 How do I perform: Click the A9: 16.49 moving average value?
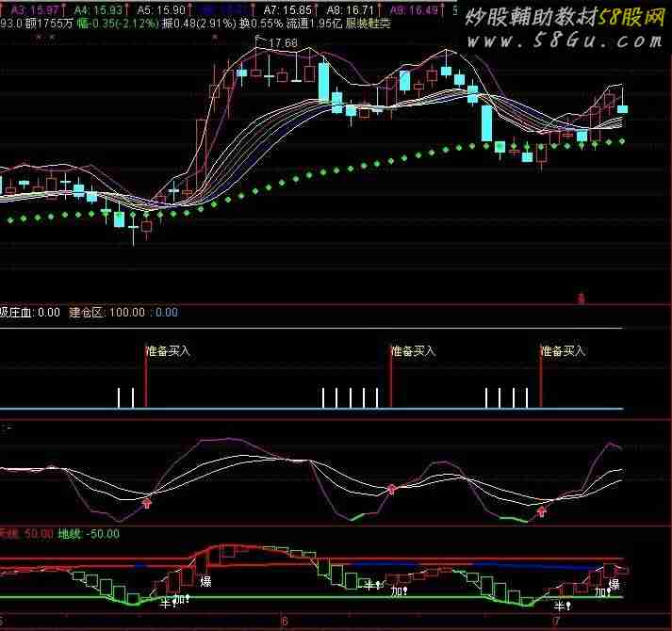tap(414, 9)
